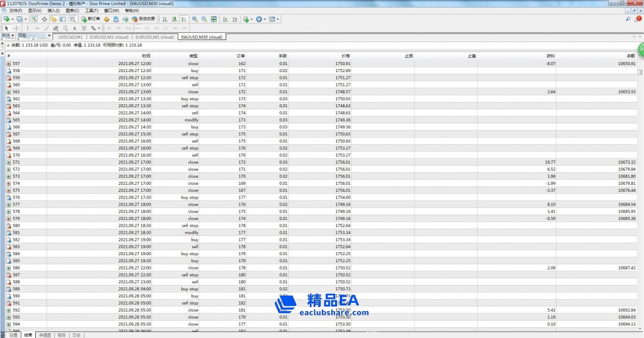
Task: Click the zoom in magnifier icon
Action: tap(195, 19)
